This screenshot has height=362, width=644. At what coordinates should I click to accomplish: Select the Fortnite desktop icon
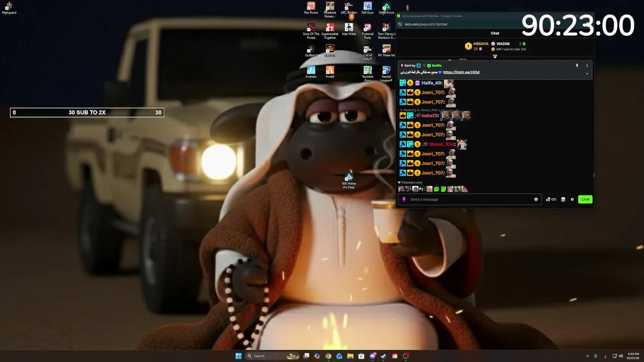[311, 72]
